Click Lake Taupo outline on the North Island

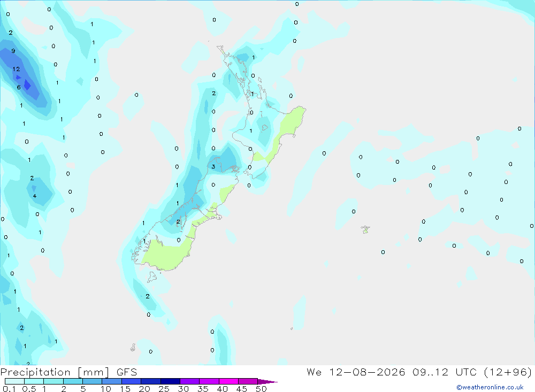[x=264, y=128]
